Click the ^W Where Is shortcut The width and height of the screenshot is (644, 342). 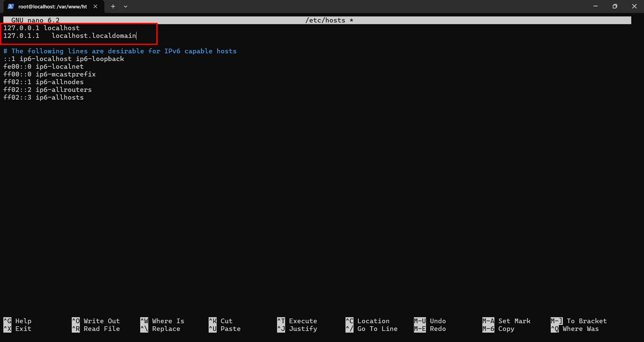coord(162,321)
